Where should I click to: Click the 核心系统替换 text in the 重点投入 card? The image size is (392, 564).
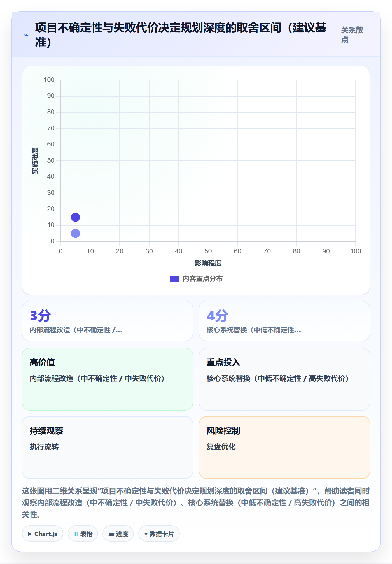(277, 378)
